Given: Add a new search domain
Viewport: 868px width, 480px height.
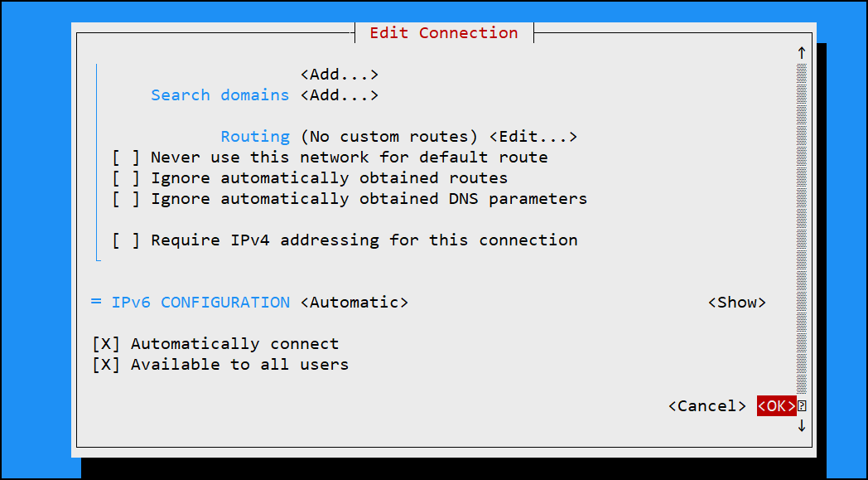Looking at the screenshot, I should 340,95.
